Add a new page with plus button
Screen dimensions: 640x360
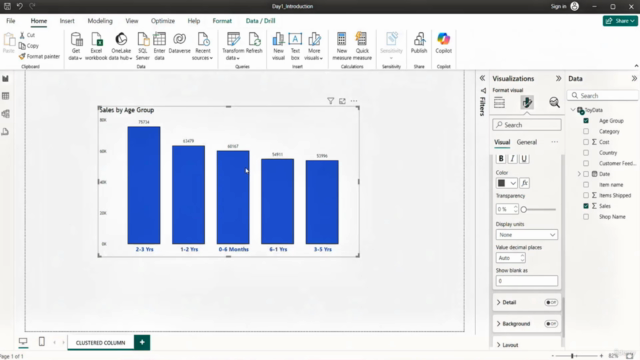pyautogui.click(x=142, y=342)
